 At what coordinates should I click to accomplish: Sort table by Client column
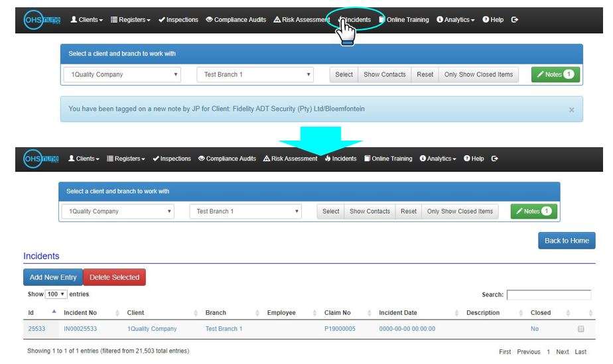click(162, 312)
